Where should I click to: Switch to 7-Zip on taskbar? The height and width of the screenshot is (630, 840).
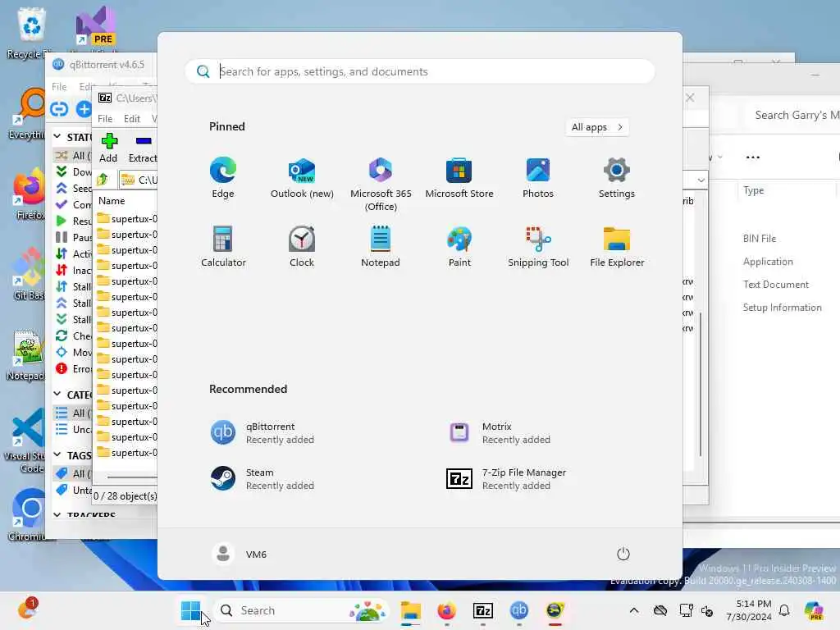pyautogui.click(x=482, y=610)
